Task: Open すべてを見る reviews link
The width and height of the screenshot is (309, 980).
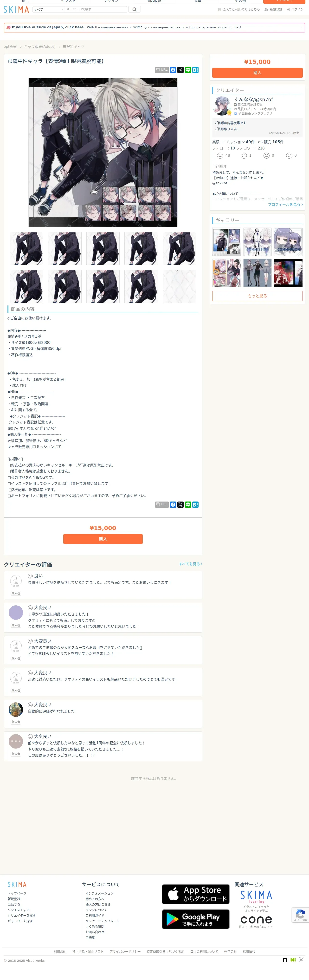Action: (x=191, y=564)
